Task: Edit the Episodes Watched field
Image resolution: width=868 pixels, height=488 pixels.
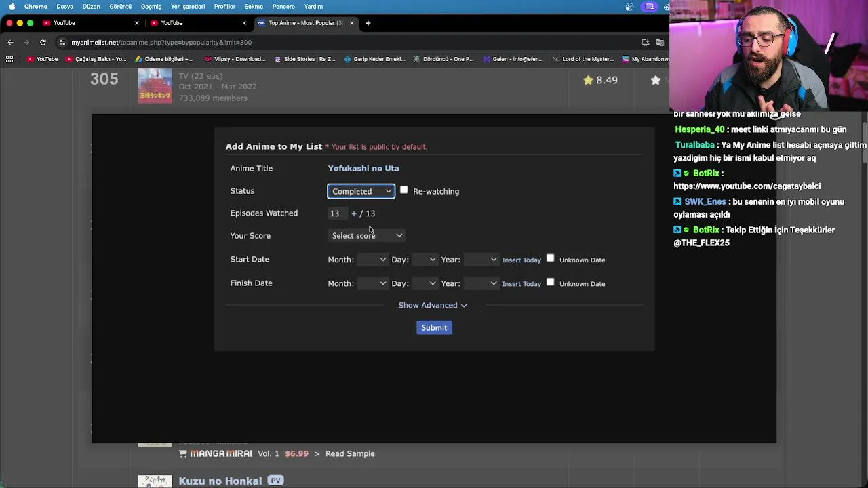Action: tap(337, 213)
